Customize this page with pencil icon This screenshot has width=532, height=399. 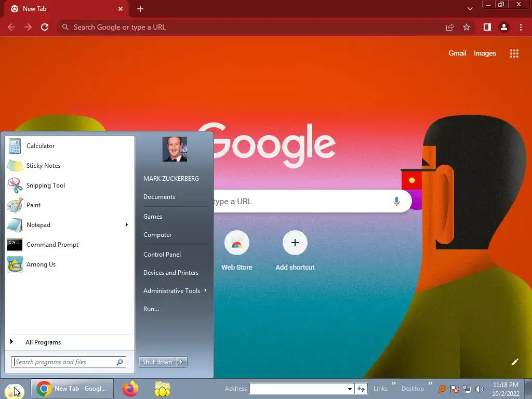pyautogui.click(x=515, y=362)
